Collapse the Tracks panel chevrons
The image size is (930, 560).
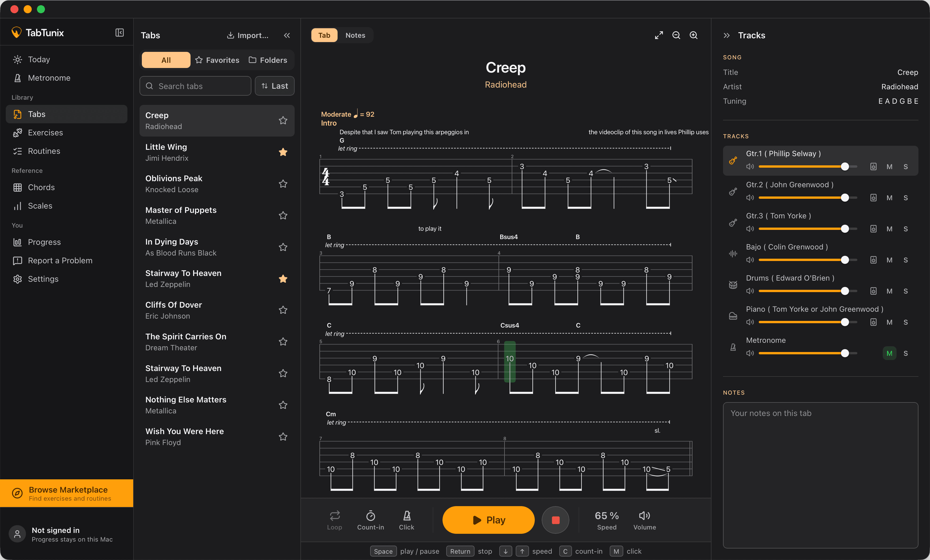tap(726, 35)
